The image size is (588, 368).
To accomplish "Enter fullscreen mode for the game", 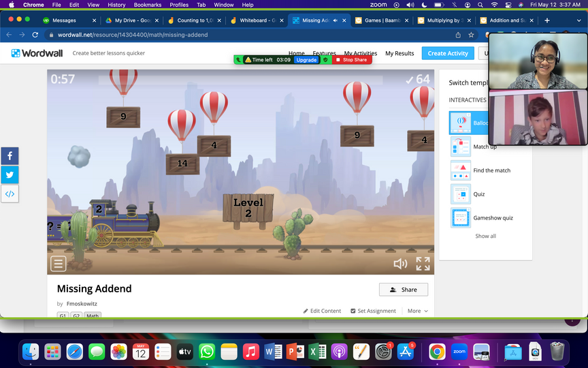I will click(x=423, y=264).
